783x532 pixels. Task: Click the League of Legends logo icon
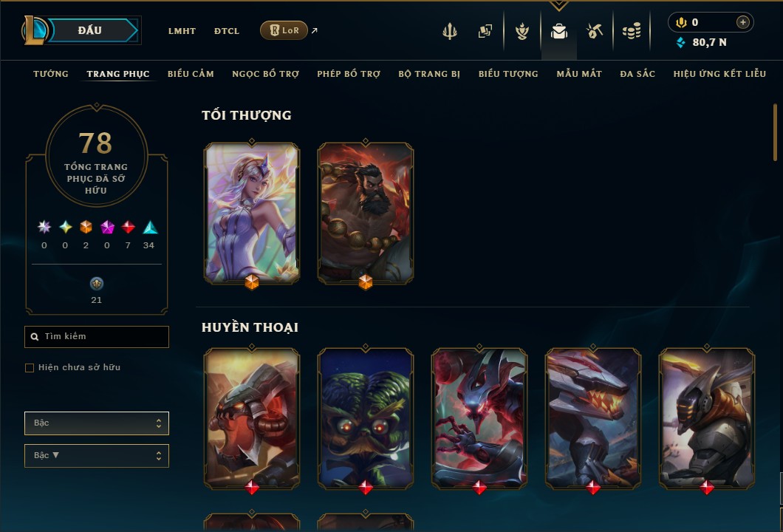point(34,30)
